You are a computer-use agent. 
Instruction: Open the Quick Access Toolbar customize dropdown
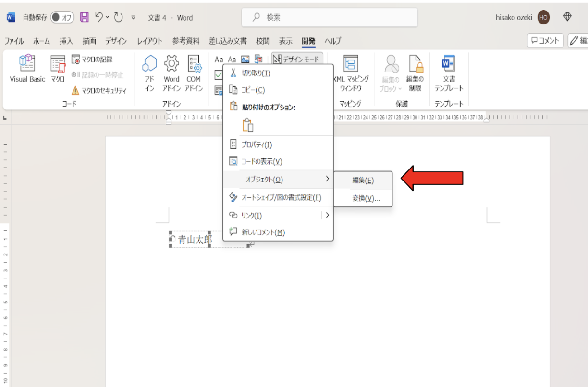(x=133, y=18)
